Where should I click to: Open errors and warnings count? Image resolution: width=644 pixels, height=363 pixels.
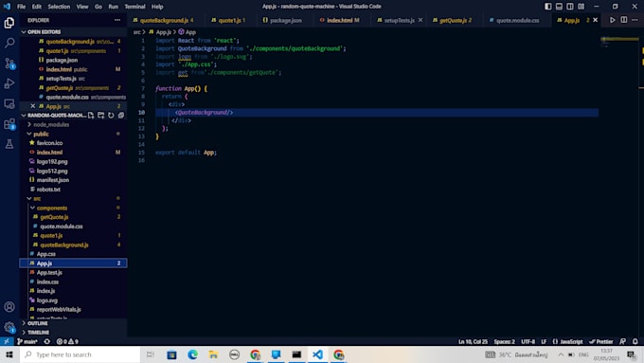(x=68, y=341)
